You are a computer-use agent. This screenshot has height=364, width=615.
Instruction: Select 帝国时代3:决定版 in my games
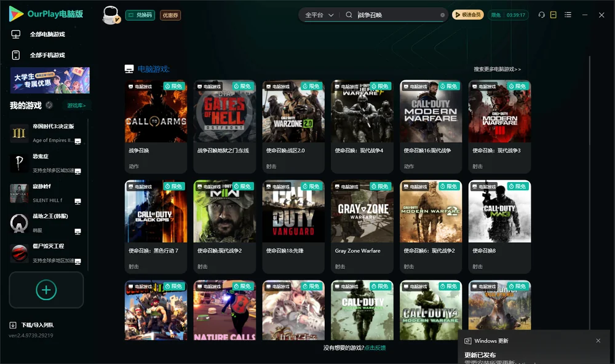point(46,133)
